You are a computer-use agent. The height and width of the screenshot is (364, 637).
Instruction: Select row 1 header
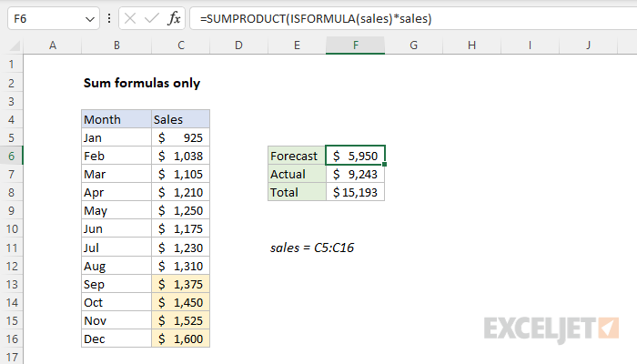tap(11, 65)
